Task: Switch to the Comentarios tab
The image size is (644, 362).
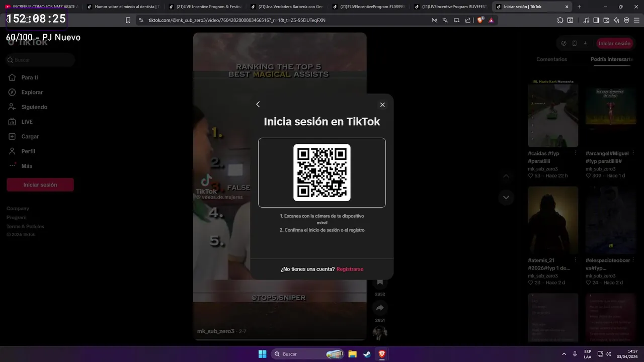Action: coord(551,59)
